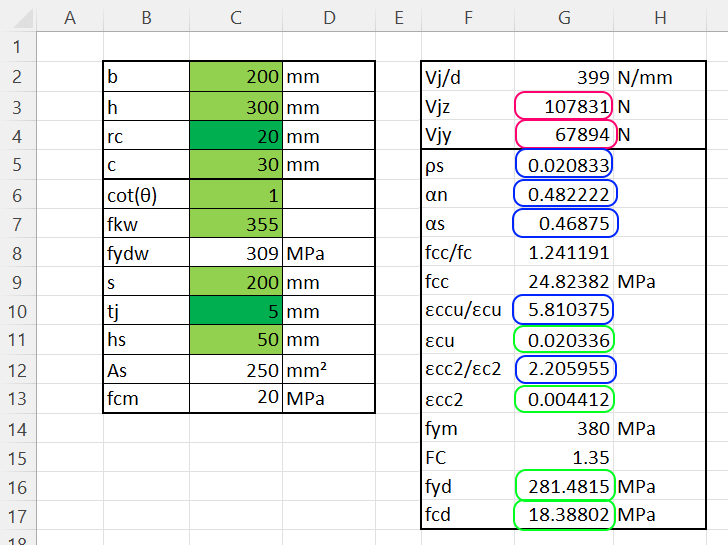The image size is (728, 545).
Task: Select row header 10
Action: [x=18, y=311]
